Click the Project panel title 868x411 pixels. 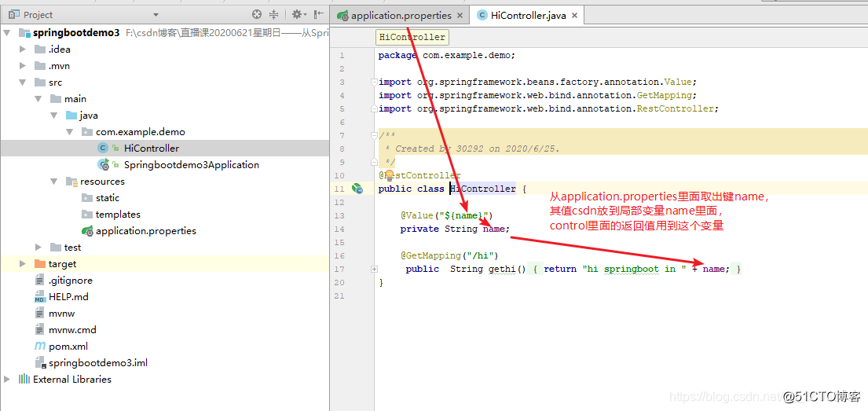pos(38,15)
